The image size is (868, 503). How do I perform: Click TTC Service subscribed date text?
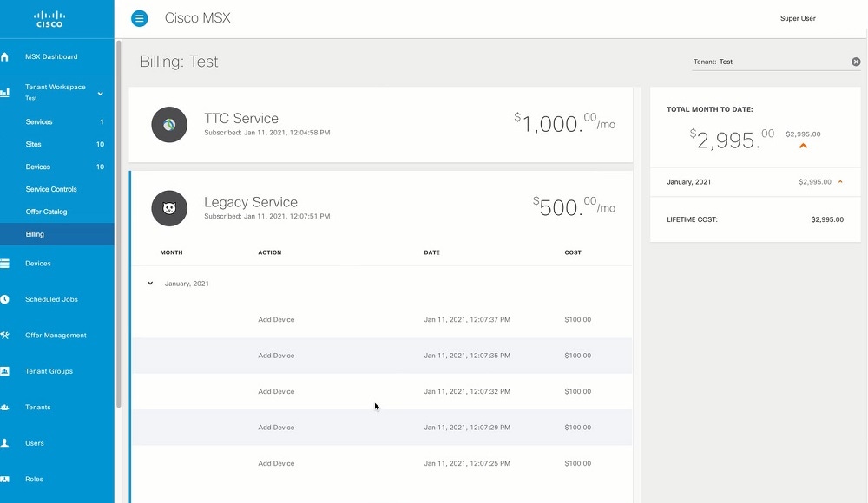coord(266,133)
